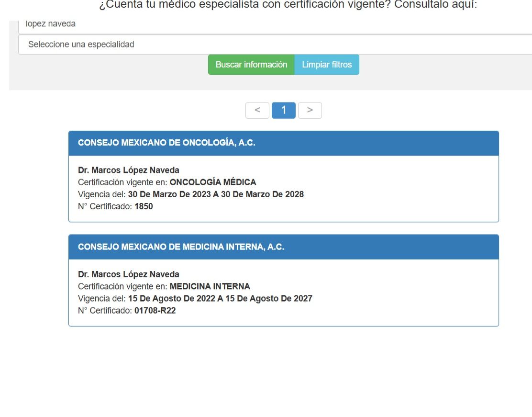532x417 pixels.
Task: Click the 15 De Agosto validity dates
Action: (220, 298)
